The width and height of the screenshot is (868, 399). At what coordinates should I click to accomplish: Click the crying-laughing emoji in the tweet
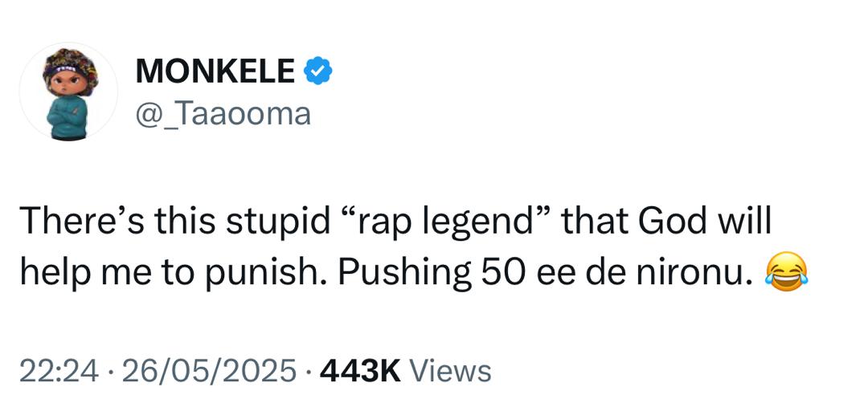pos(786,274)
